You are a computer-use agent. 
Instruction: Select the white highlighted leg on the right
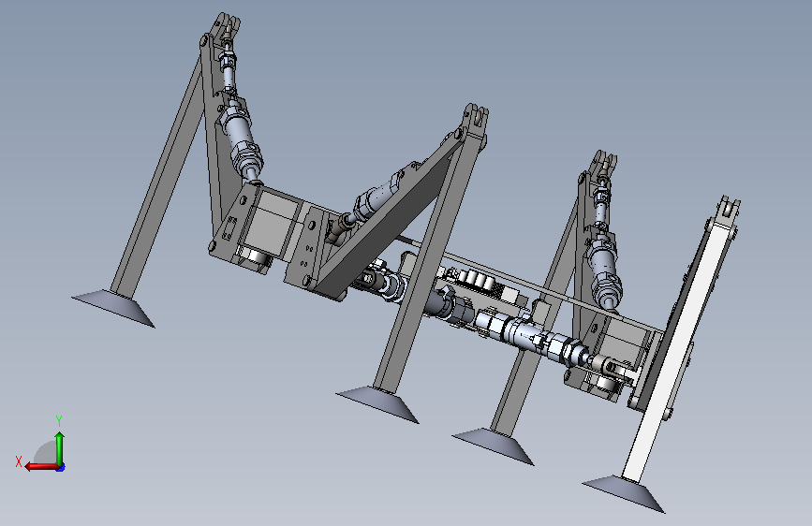click(676, 353)
